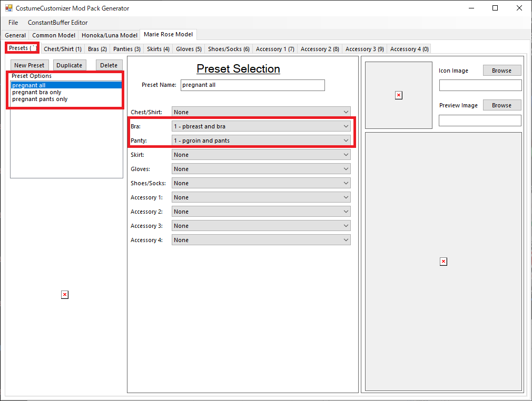Open the Accessory 2 (8) tab
The height and width of the screenshot is (401, 532).
(320, 49)
